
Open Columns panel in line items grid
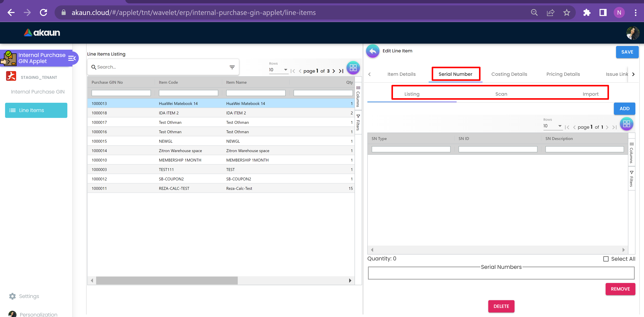click(x=358, y=97)
